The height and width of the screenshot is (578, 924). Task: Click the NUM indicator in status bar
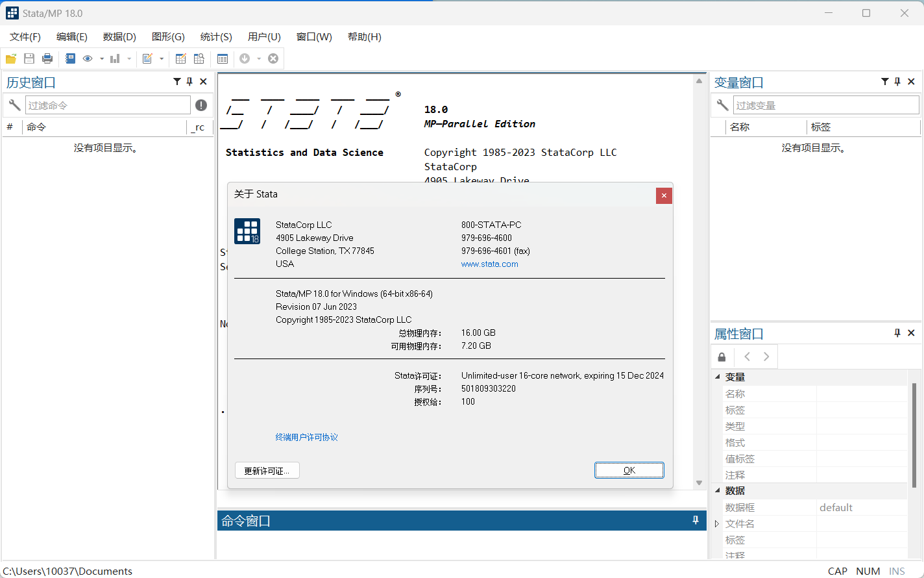pos(868,571)
